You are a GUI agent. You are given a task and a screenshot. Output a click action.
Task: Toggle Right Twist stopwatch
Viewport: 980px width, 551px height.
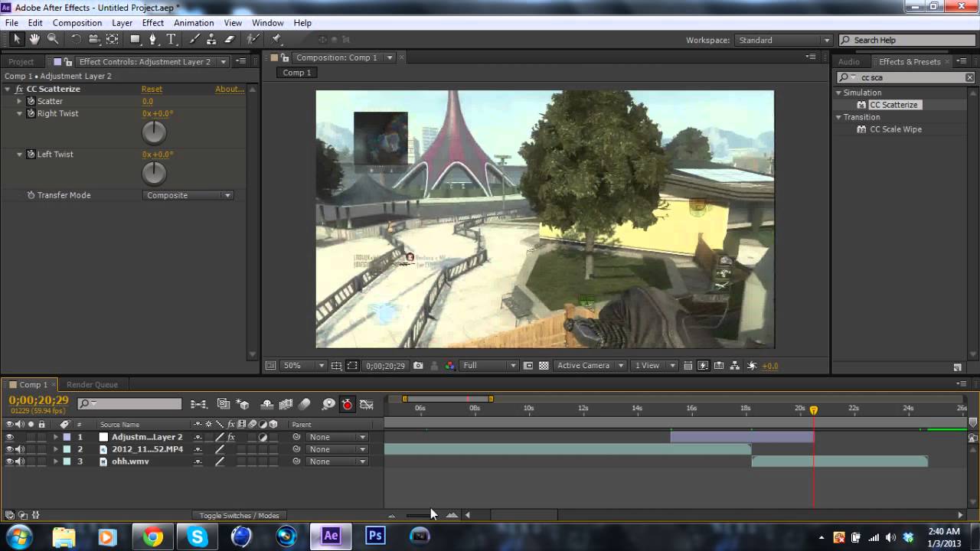click(31, 113)
